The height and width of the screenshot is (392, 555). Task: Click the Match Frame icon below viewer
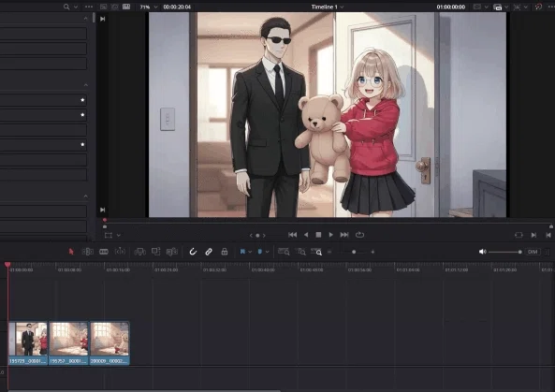point(518,235)
